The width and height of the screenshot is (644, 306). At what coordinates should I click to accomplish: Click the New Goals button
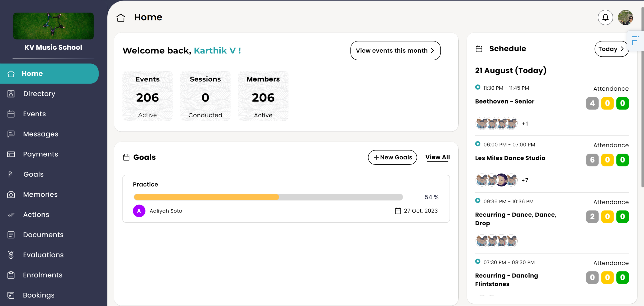pyautogui.click(x=392, y=157)
